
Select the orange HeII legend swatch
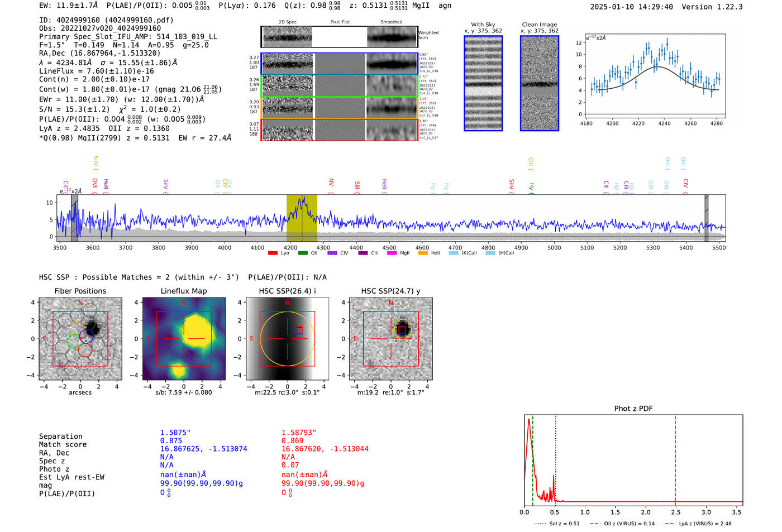pyautogui.click(x=423, y=253)
